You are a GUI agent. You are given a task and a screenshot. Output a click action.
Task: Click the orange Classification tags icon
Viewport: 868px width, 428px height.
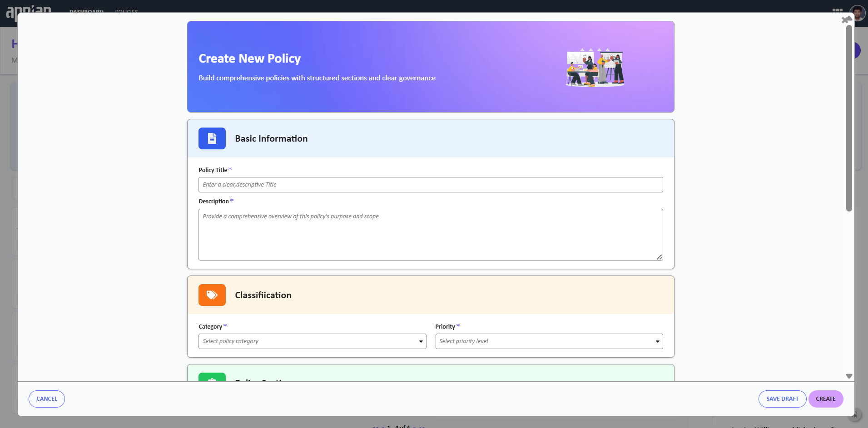click(x=212, y=295)
